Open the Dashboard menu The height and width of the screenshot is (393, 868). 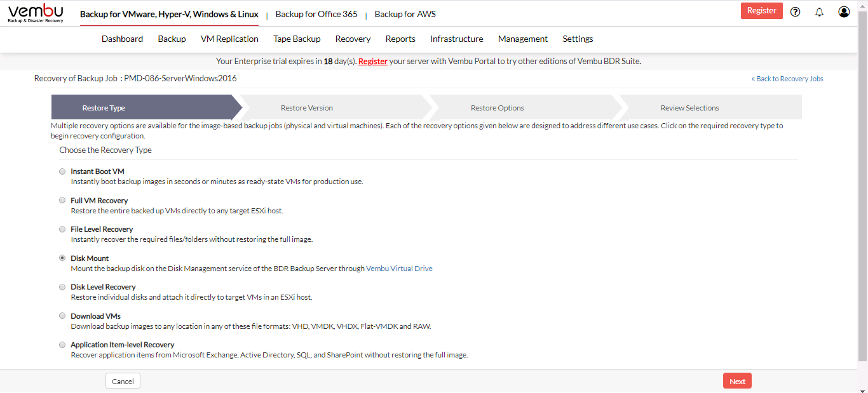point(122,39)
